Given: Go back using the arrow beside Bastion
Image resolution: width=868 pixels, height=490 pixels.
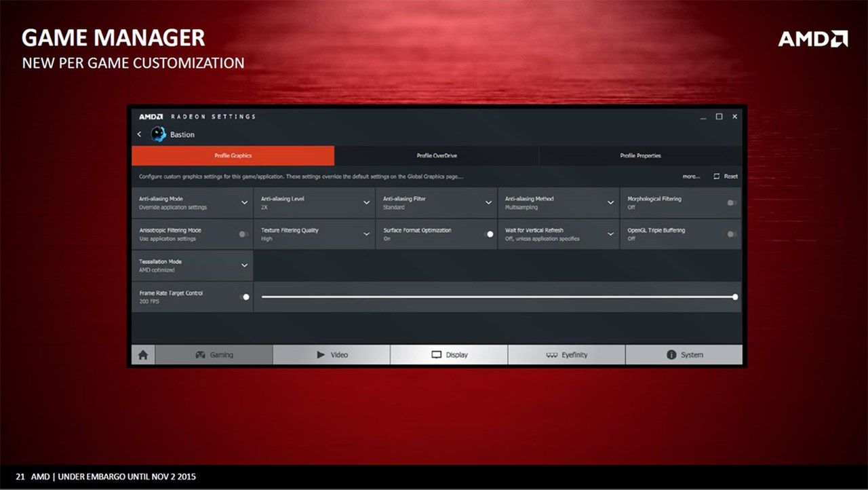Looking at the screenshot, I should point(140,134).
